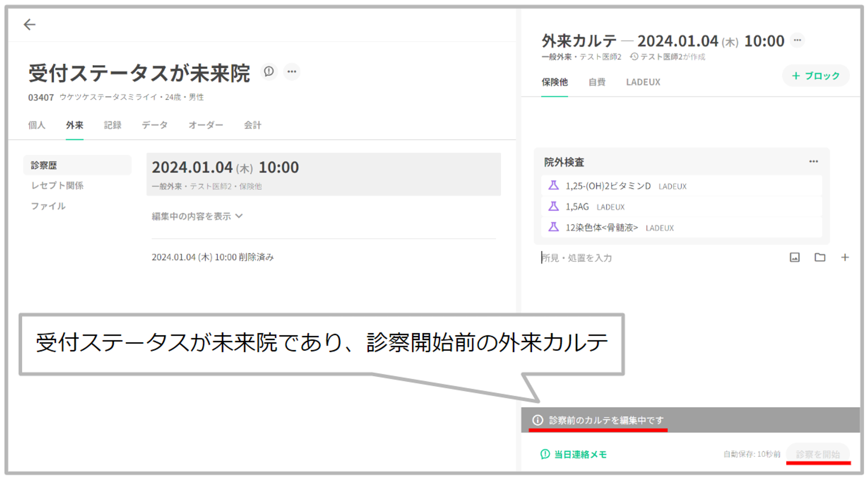Select the 2024.01.04 10:00 visit entry
The width and height of the screenshot is (868, 479).
tap(323, 174)
